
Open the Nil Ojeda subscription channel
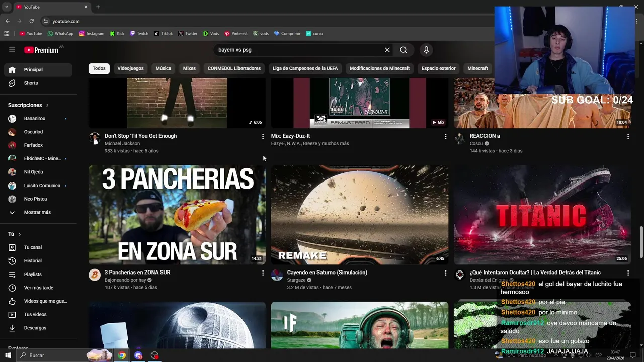38,172
